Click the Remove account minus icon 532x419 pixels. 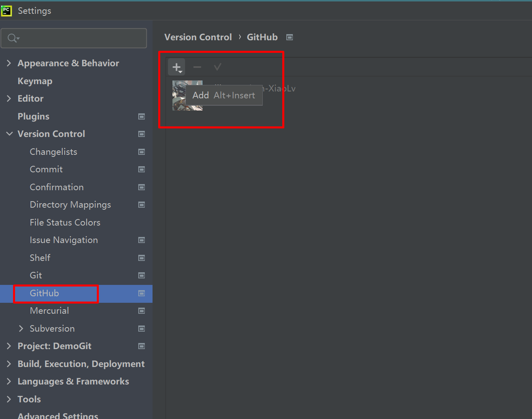pyautogui.click(x=197, y=67)
